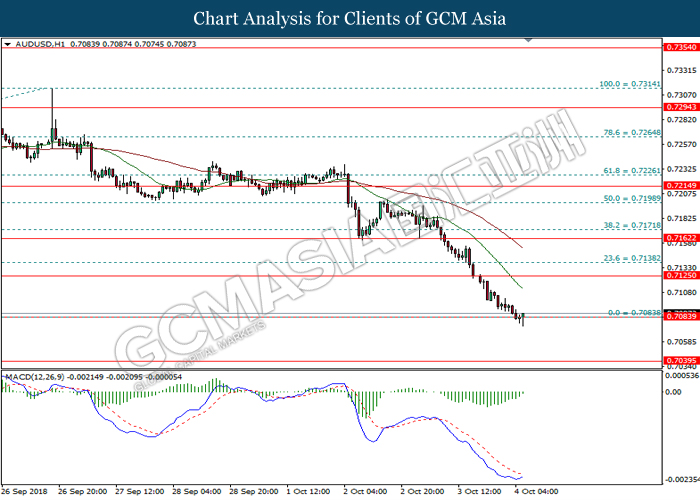The image size is (700, 500).
Task: Click the Fibonacci 38.2 = 0.71718 label
Action: (632, 225)
